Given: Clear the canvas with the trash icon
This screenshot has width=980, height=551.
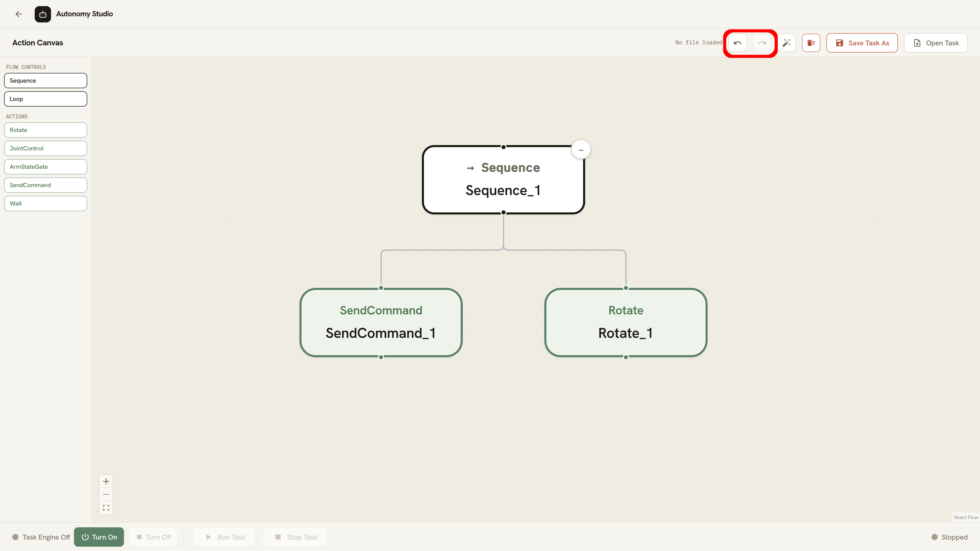Looking at the screenshot, I should coord(811,43).
